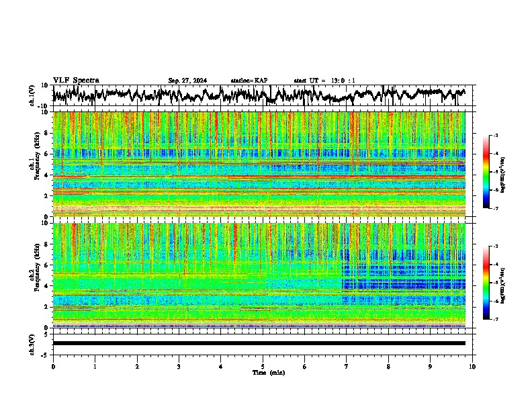
Task: Click time axis tick label "2"
Action: (137, 367)
